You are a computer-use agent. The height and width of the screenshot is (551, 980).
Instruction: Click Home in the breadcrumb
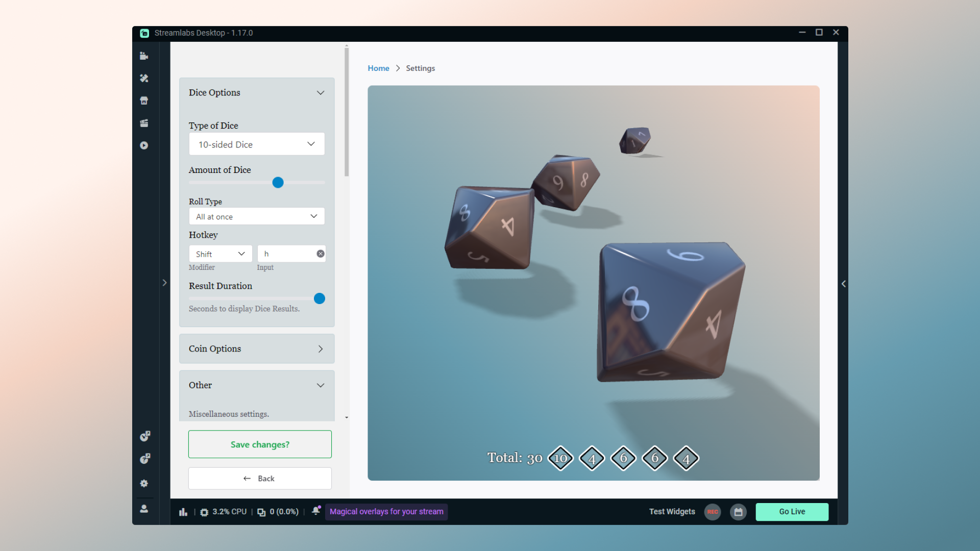(x=378, y=68)
